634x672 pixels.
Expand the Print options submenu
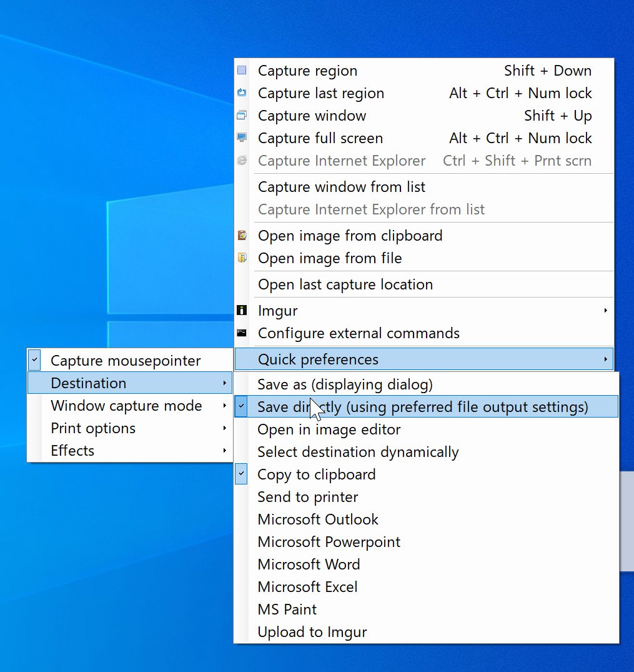coord(224,428)
